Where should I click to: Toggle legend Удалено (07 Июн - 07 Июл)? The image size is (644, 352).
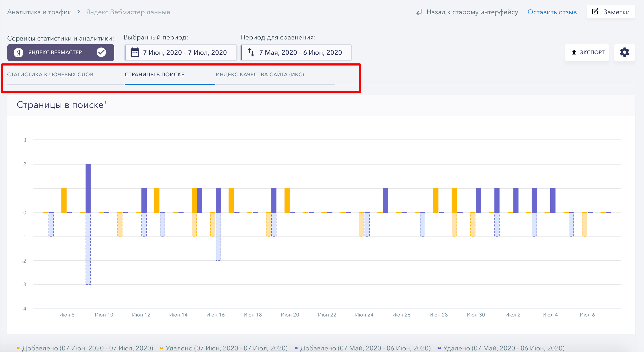(224, 348)
